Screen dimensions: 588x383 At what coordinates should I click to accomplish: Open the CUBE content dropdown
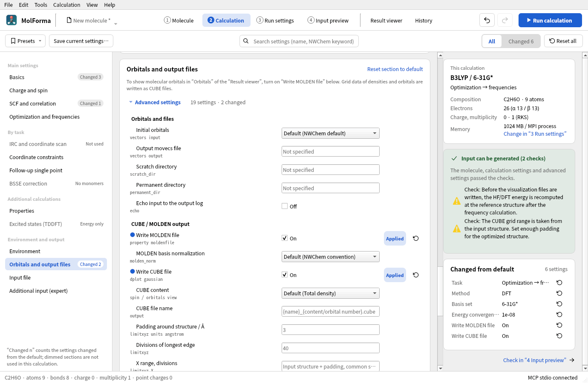[331, 293]
